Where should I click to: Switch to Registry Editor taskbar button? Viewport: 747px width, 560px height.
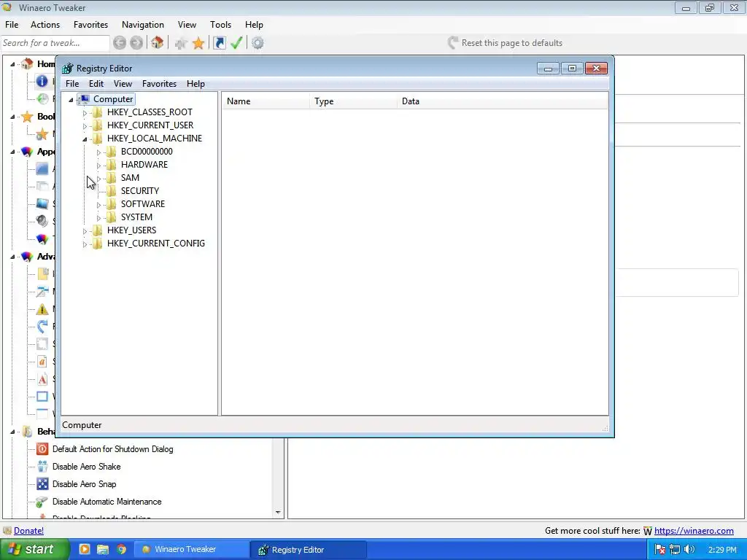tap(309, 549)
